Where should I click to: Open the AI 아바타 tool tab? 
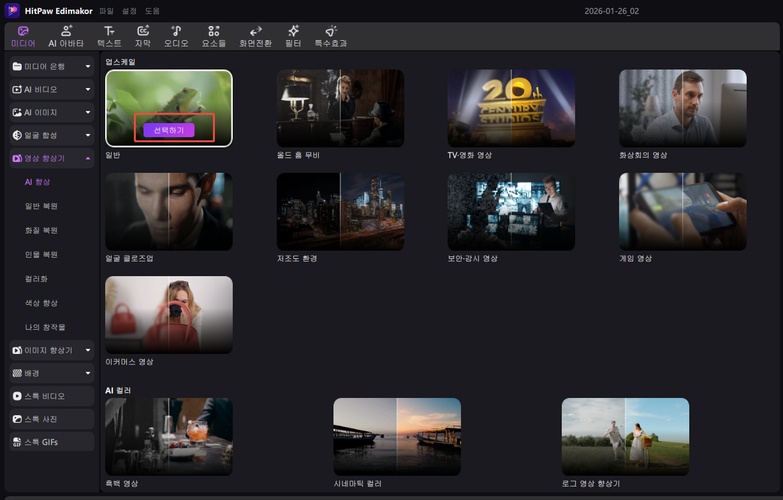pos(66,36)
